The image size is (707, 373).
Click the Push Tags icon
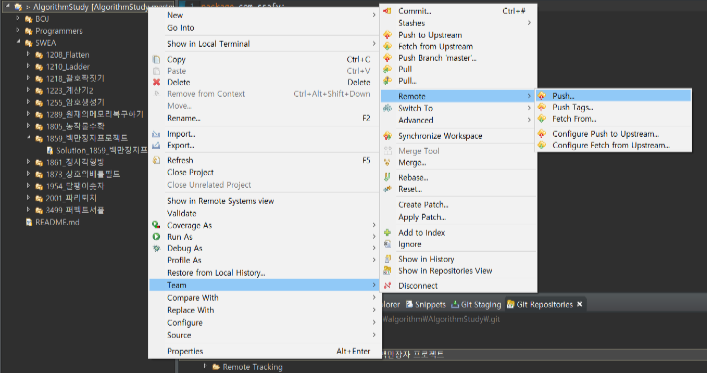pyautogui.click(x=542, y=107)
